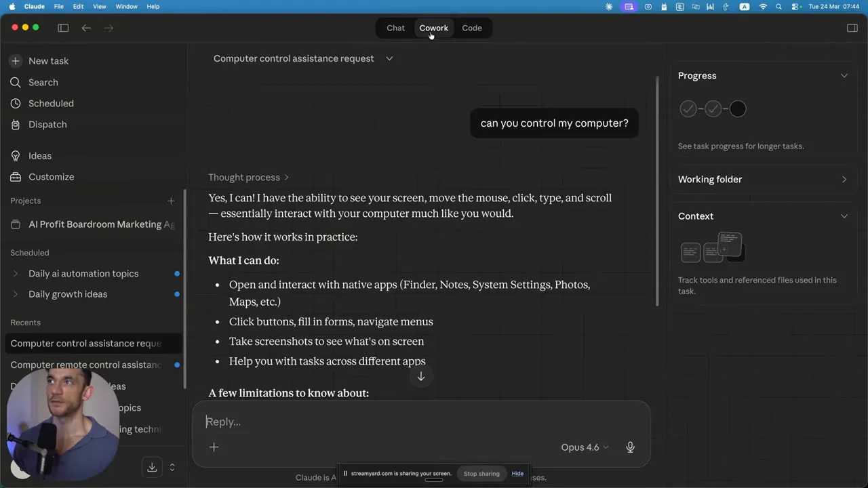Image resolution: width=868 pixels, height=488 pixels.
Task: Expand the Thought process section
Action: [248, 178]
